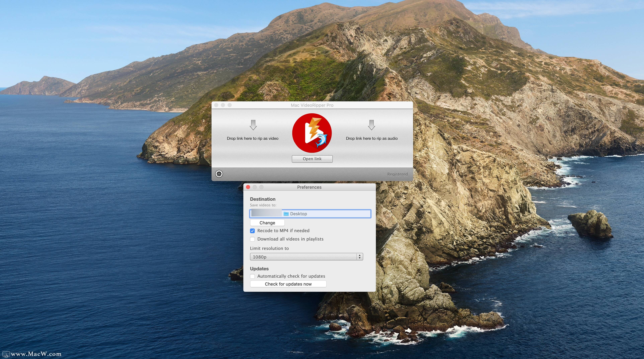This screenshot has height=359, width=644.
Task: Click the Destination heading
Action: tap(262, 199)
